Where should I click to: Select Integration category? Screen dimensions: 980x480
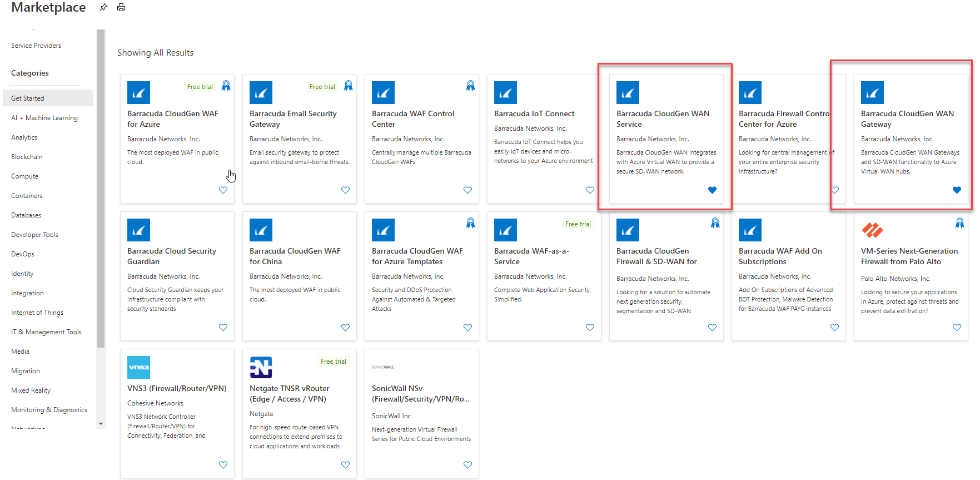tap(27, 293)
